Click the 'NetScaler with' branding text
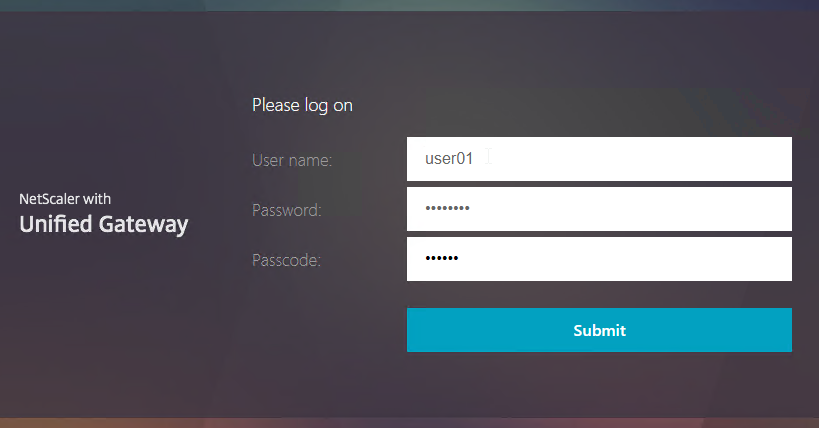The image size is (819, 428). tap(65, 199)
